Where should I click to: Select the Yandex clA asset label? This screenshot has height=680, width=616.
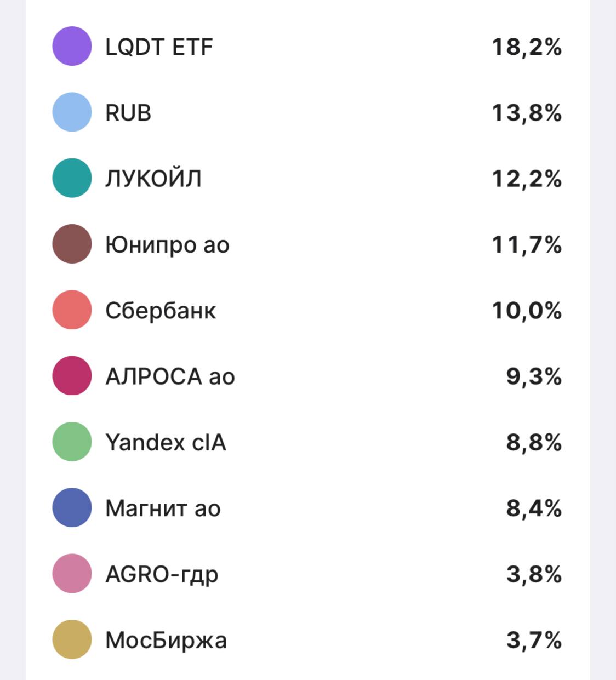tap(166, 442)
